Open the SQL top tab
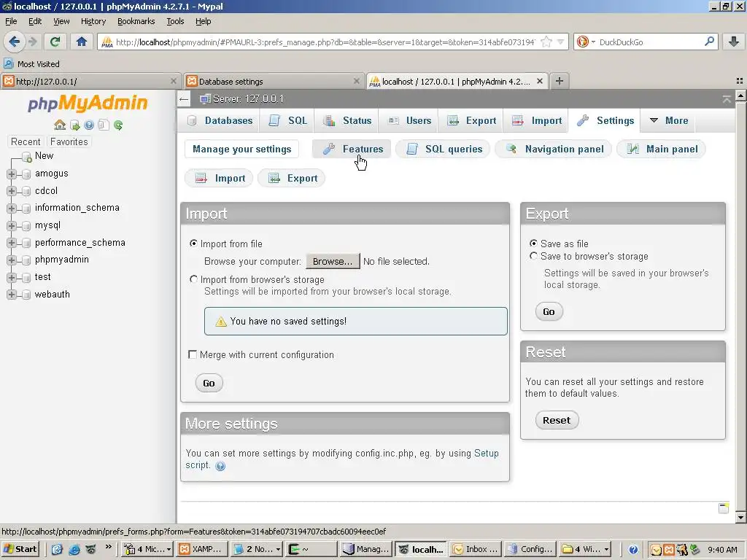The height and width of the screenshot is (560, 747). (287, 120)
